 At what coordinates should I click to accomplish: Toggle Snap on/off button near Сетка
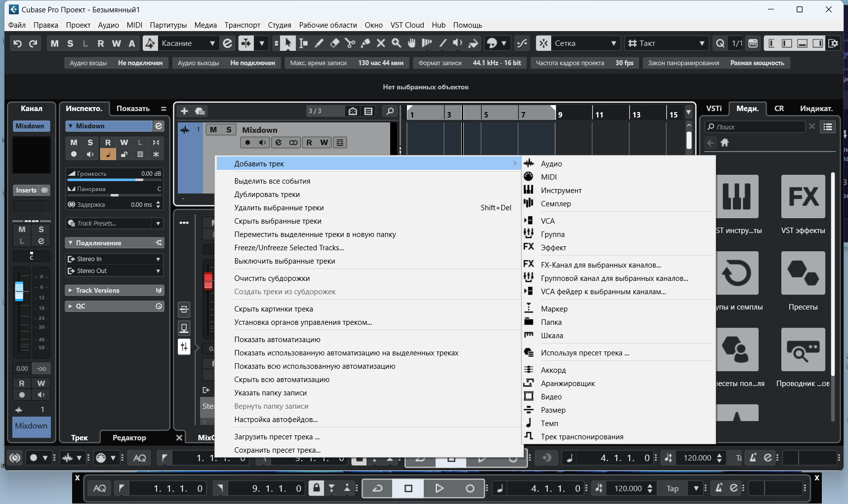(x=544, y=43)
